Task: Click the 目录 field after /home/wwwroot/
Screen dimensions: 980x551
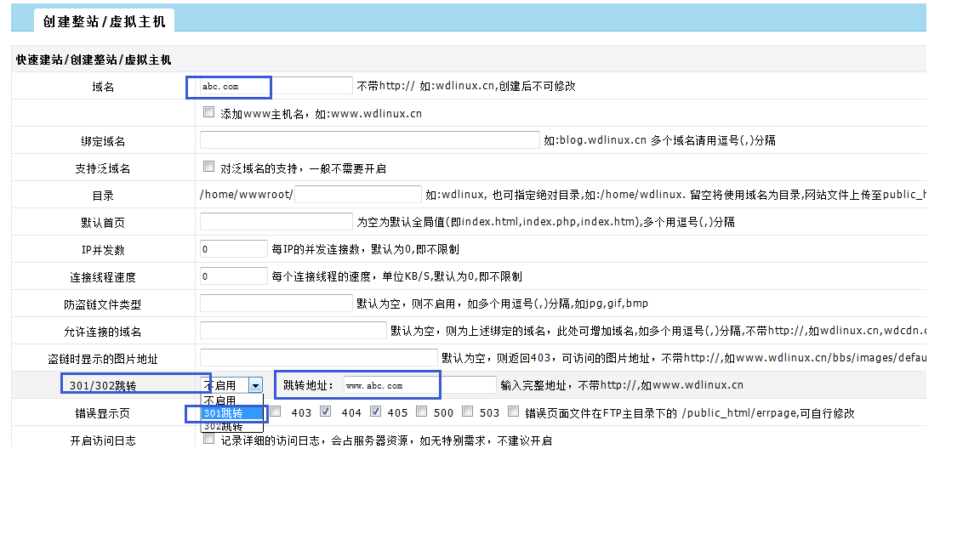Action: (x=357, y=195)
